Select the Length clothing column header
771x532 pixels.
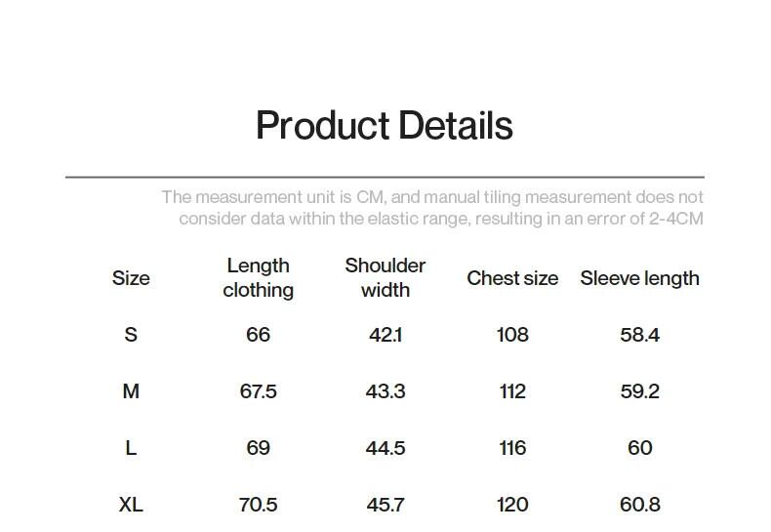click(258, 278)
